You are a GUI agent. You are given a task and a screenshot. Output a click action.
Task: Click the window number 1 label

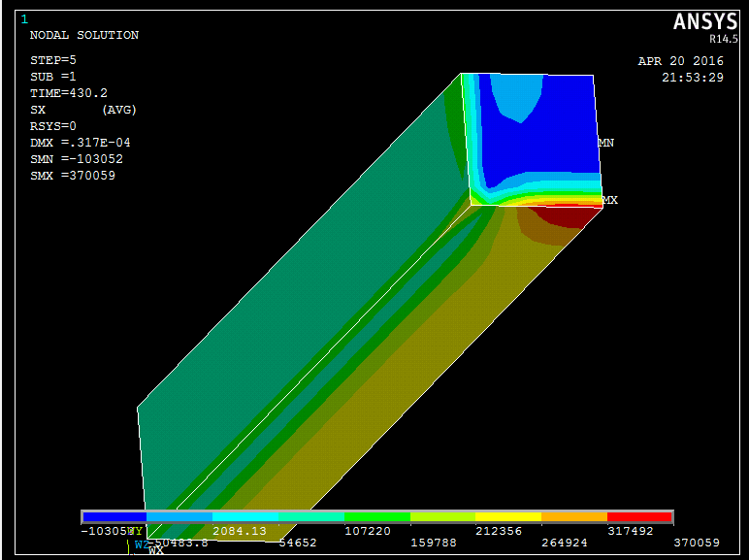coord(24,19)
